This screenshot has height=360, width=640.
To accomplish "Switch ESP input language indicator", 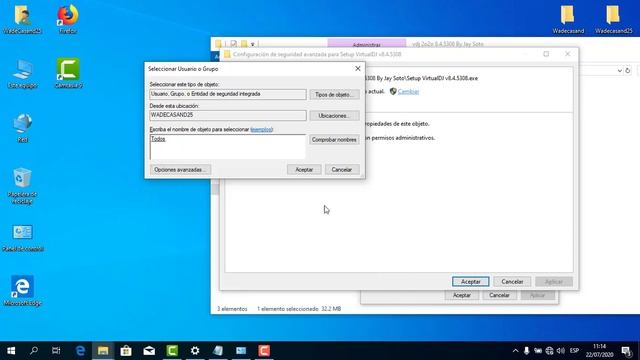I will click(x=574, y=351).
